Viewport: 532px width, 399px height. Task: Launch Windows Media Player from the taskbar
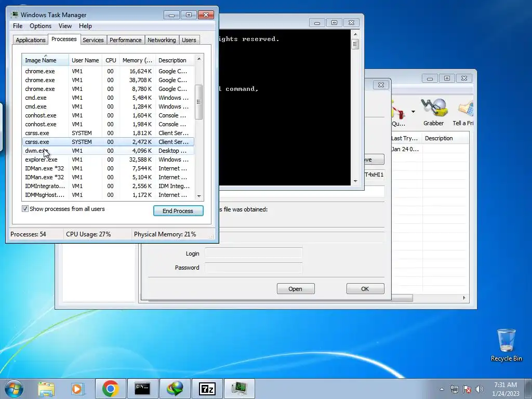(77, 389)
